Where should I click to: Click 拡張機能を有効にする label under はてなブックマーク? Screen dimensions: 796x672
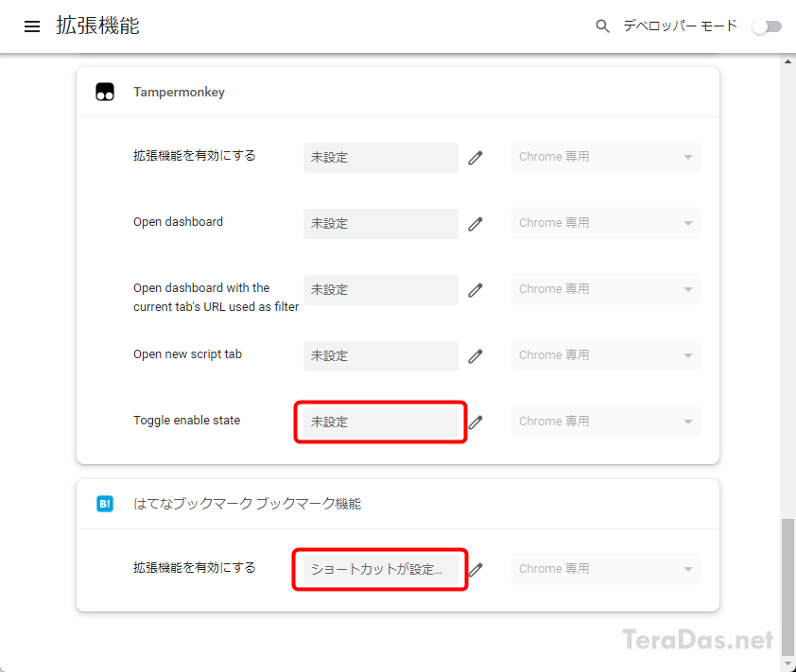coord(195,567)
